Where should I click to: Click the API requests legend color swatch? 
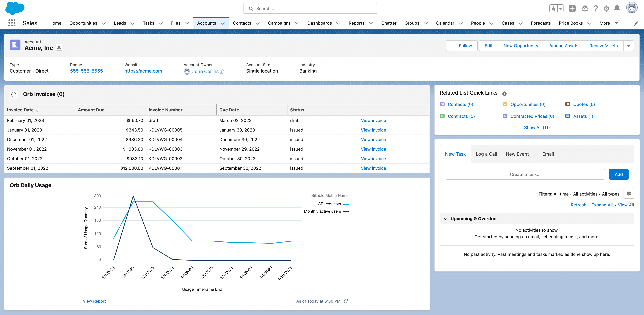346,204
